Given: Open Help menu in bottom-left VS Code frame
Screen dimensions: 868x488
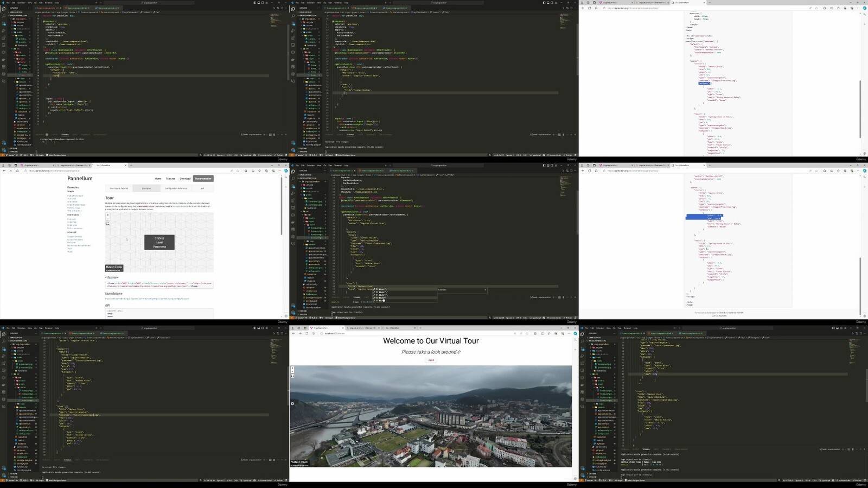Looking at the screenshot, I should pyautogui.click(x=57, y=328).
